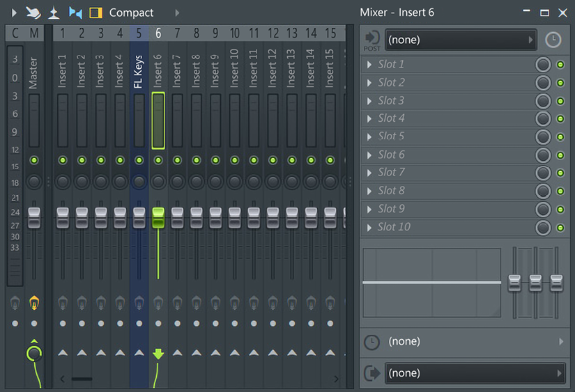Open the mixer options menu arrow
The width and height of the screenshot is (575, 392).
coord(14,13)
